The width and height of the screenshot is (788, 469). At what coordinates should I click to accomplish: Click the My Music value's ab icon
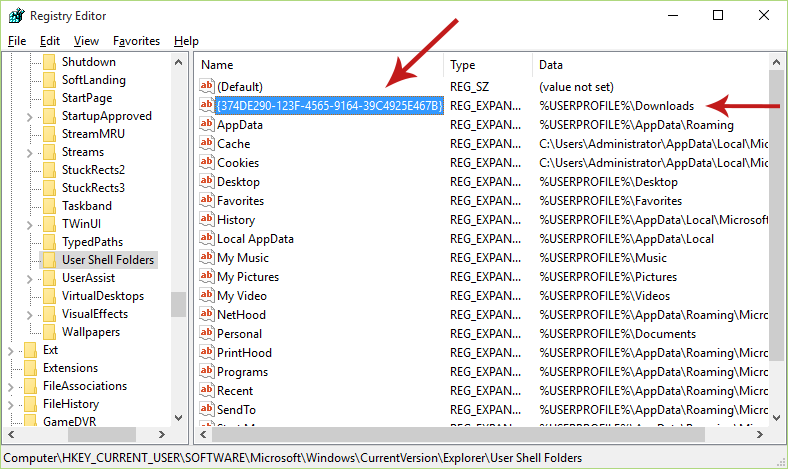coord(207,257)
